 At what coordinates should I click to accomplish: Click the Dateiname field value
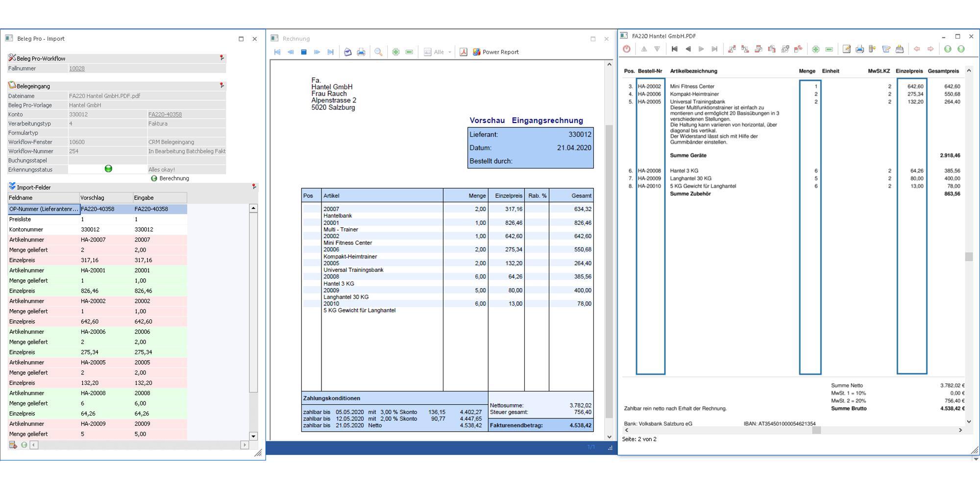(147, 96)
